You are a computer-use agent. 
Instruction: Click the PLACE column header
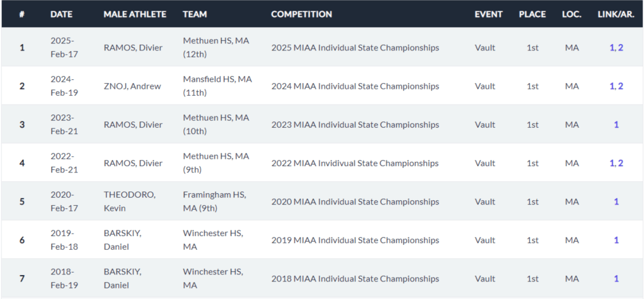pos(532,14)
